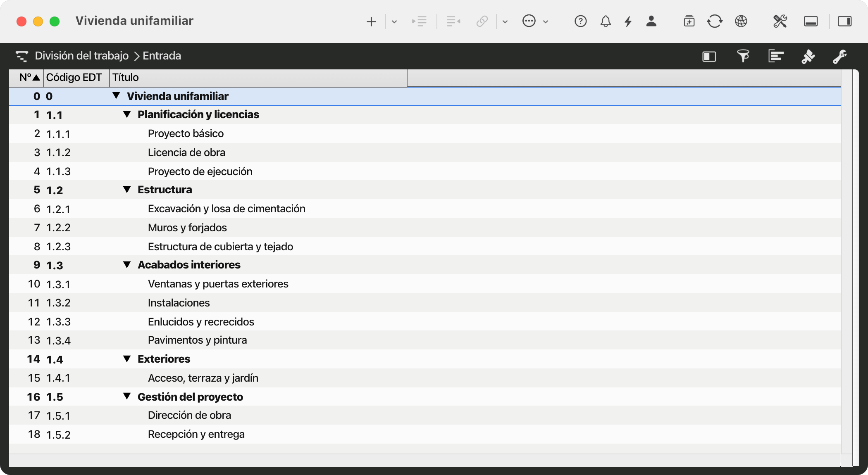Click the link tasks chain icon
The width and height of the screenshot is (868, 475).
pyautogui.click(x=482, y=21)
